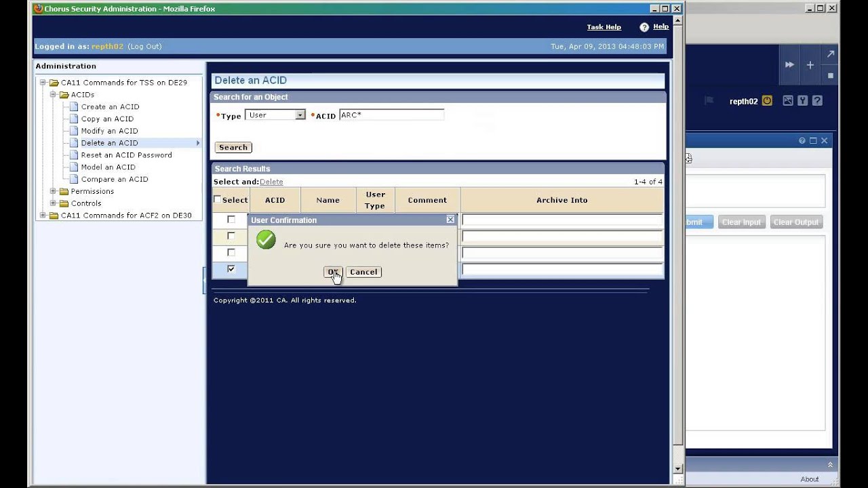Open the Type dropdown showing User
This screenshot has height=488, width=868.
[x=275, y=115]
